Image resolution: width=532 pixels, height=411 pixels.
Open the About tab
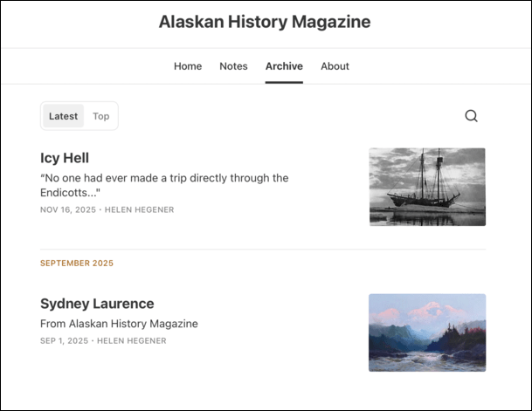click(335, 66)
